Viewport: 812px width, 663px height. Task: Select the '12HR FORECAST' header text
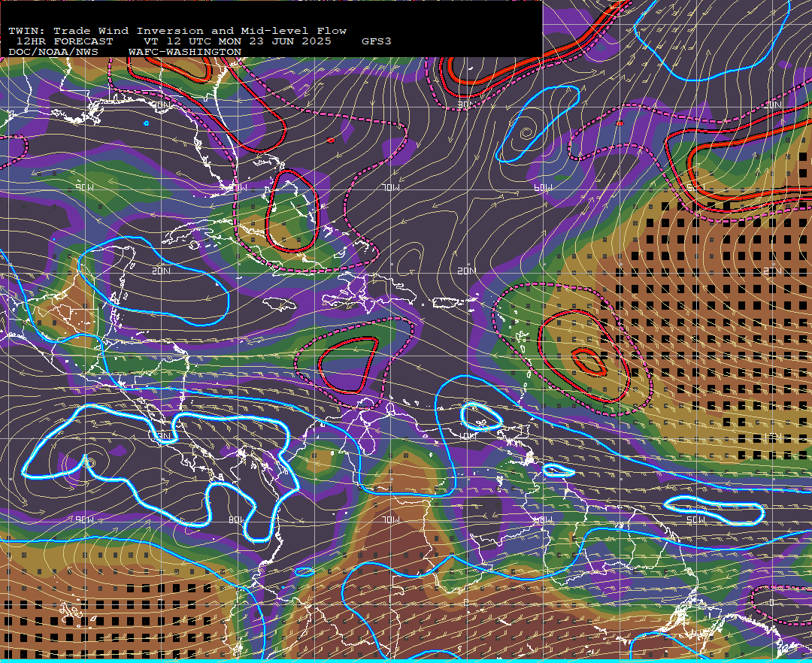pos(64,41)
